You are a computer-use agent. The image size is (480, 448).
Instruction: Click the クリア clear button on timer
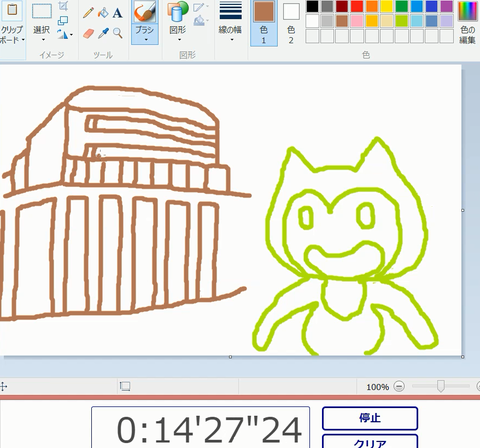click(x=370, y=442)
